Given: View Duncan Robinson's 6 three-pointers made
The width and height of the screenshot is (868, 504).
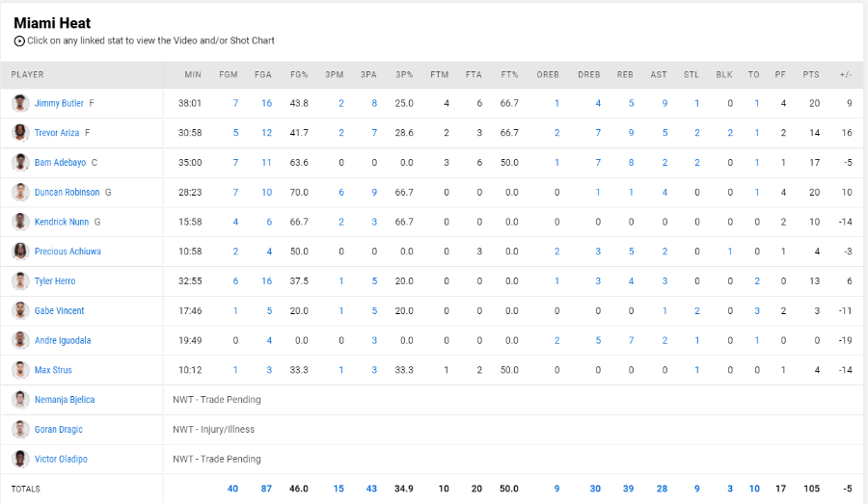Looking at the screenshot, I should click(x=341, y=192).
